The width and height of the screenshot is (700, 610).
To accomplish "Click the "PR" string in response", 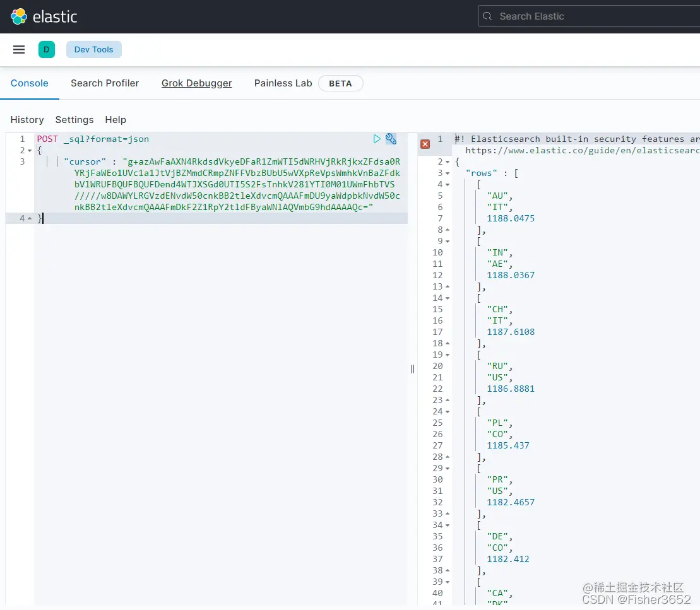I will click(x=497, y=479).
